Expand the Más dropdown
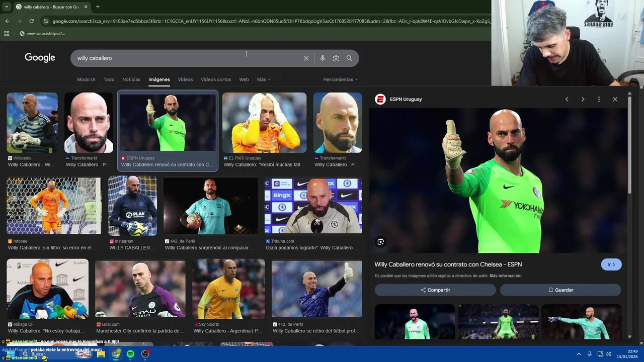This screenshot has height=362, width=644. 264,79
